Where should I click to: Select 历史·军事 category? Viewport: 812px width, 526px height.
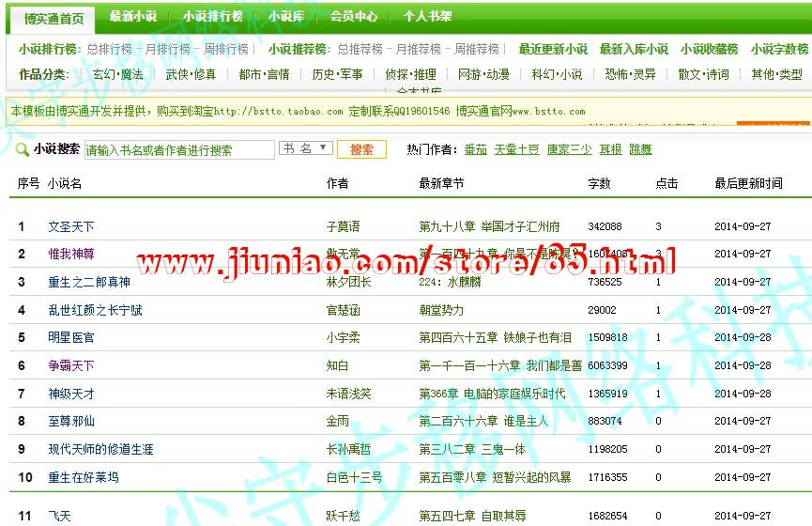[337, 74]
